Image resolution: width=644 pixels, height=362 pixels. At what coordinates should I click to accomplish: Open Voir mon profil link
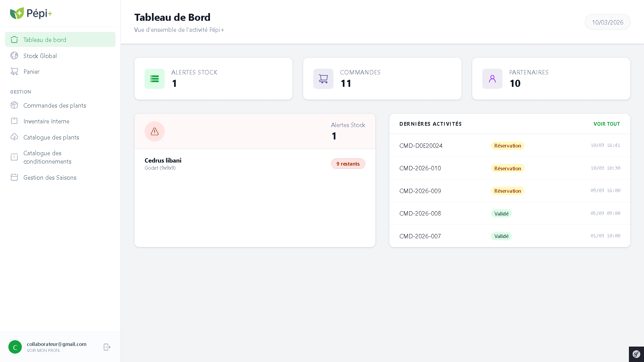pos(44,351)
